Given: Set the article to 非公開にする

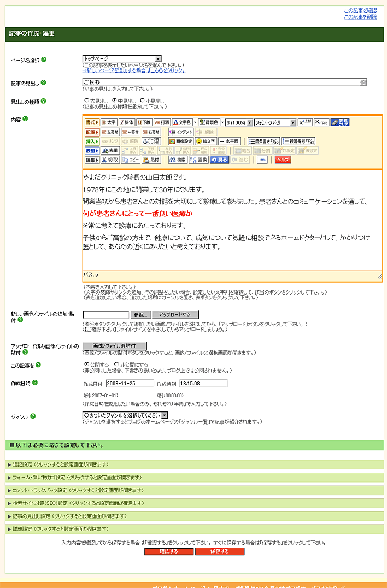Looking at the screenshot, I should point(116,364).
